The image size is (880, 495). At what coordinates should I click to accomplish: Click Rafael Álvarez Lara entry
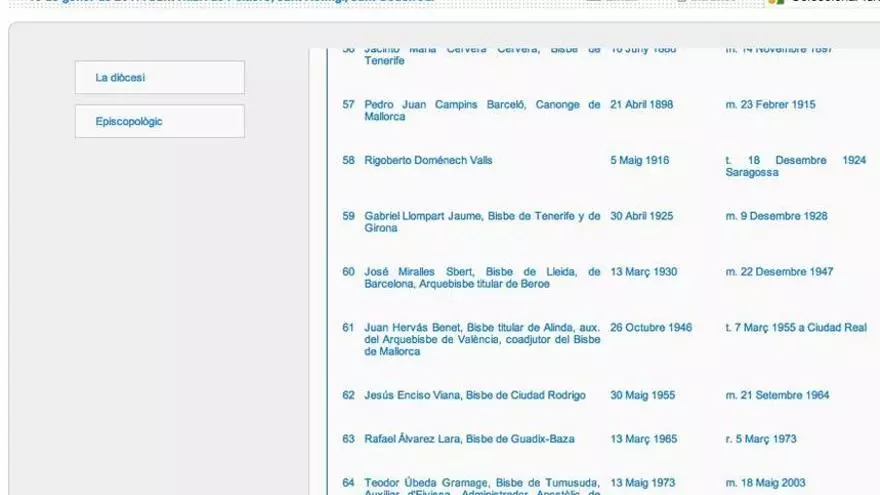pos(469,439)
